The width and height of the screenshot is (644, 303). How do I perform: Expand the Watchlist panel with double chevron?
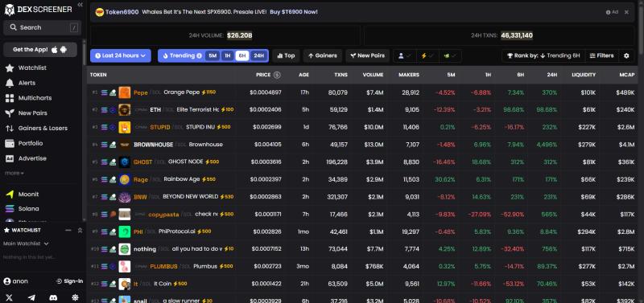point(80,231)
